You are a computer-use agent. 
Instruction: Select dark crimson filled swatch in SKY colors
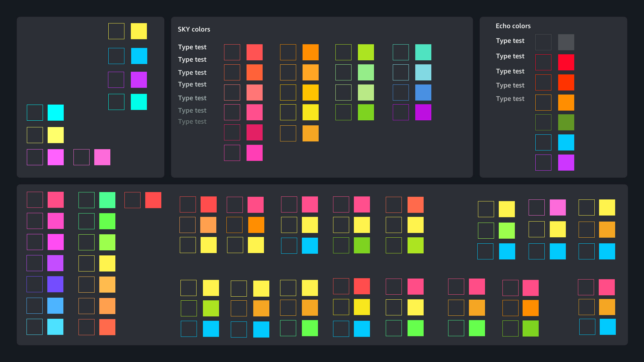(x=254, y=132)
